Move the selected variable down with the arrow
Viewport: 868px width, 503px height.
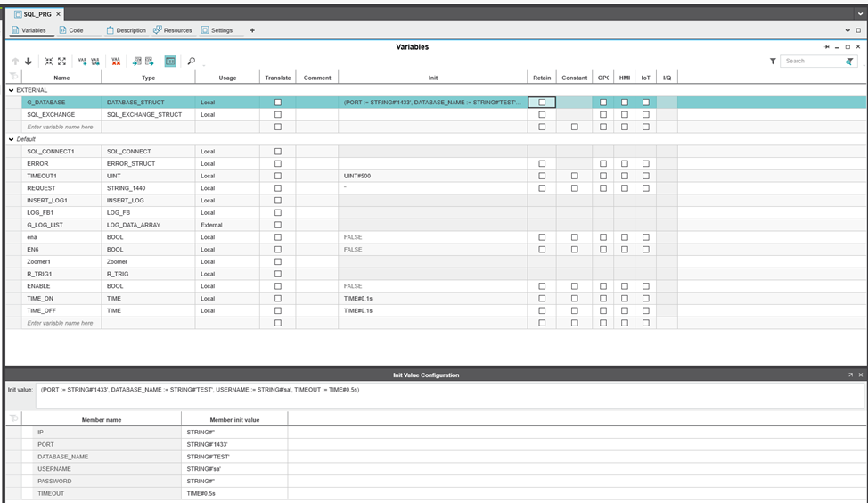pyautogui.click(x=28, y=62)
